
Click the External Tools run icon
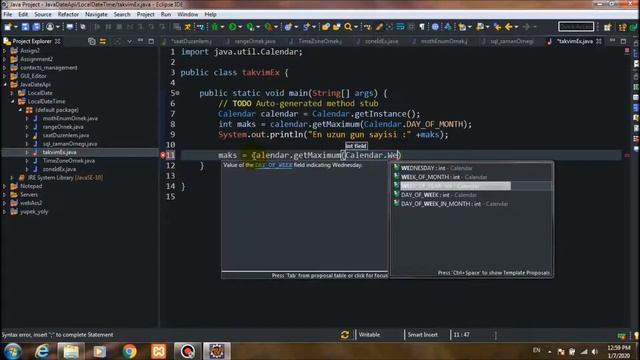(268, 27)
